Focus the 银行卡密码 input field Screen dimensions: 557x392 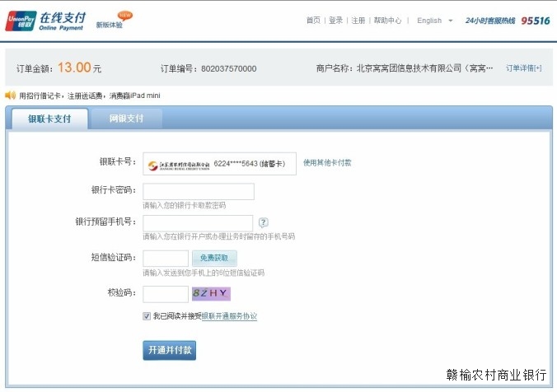pyautogui.click(x=199, y=191)
